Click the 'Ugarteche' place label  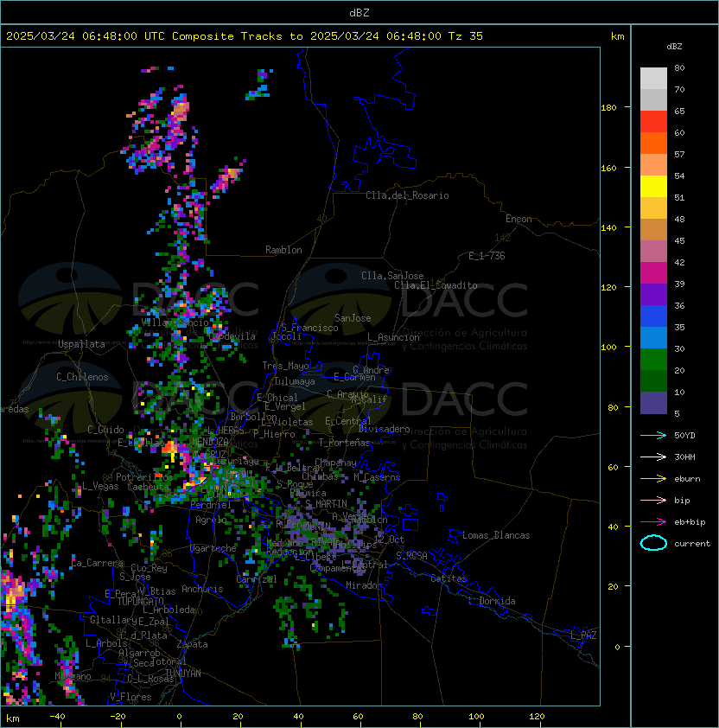[213, 548]
